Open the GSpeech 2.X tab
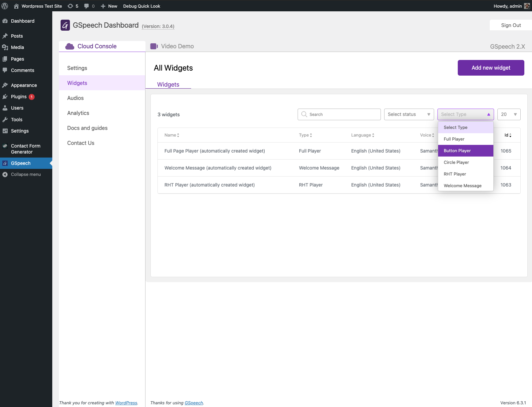This screenshot has width=532, height=407. coord(507,47)
